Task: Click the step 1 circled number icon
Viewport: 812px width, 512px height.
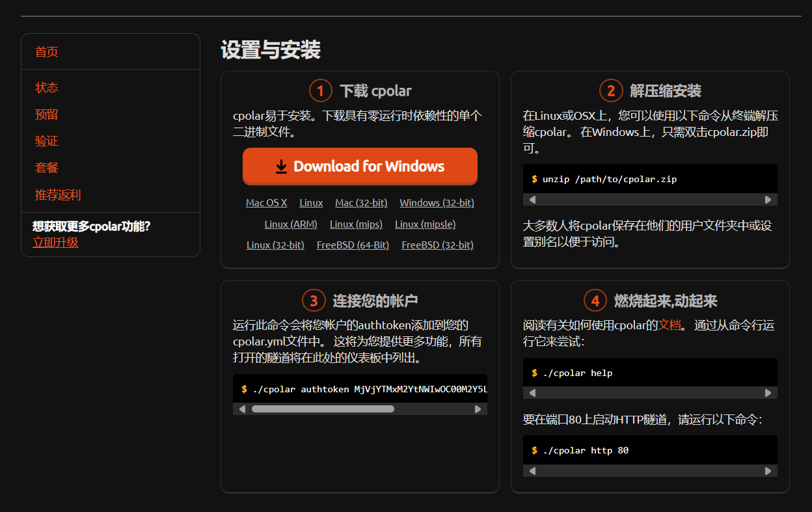Action: [x=321, y=90]
